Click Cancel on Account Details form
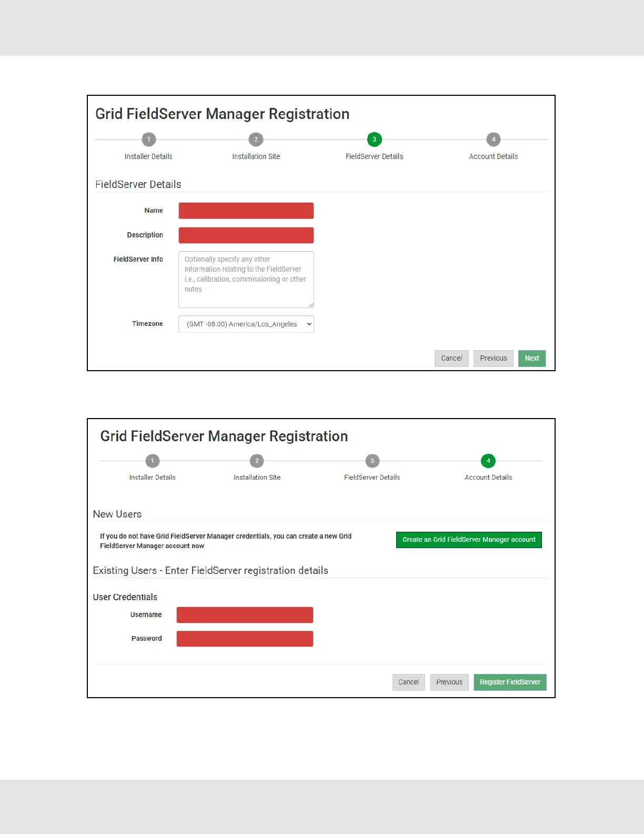 pyautogui.click(x=408, y=682)
